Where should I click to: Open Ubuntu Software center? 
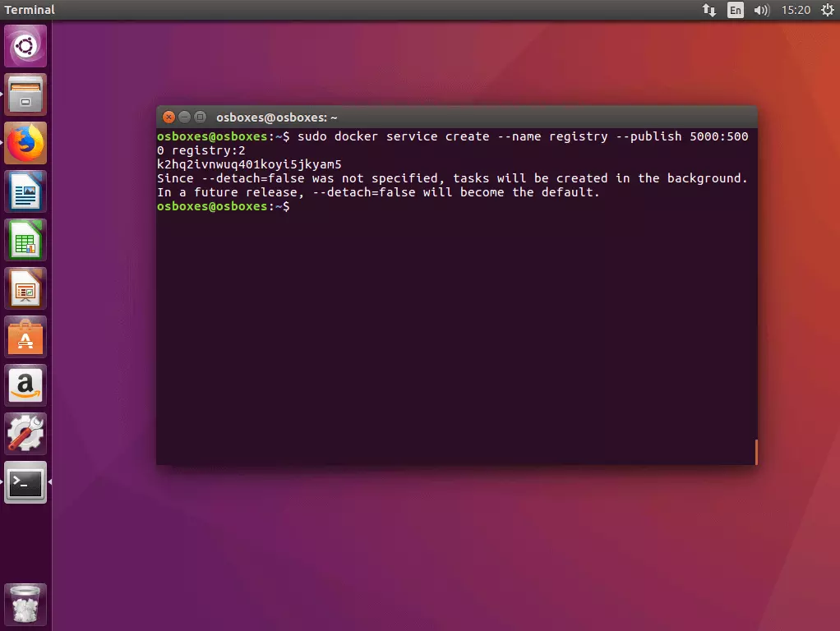(25, 337)
